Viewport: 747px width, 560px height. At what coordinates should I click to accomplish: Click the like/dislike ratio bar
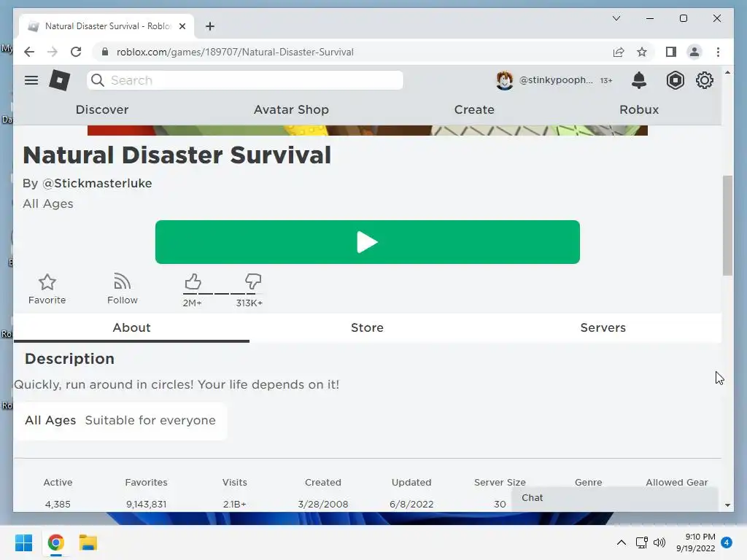coord(222,293)
